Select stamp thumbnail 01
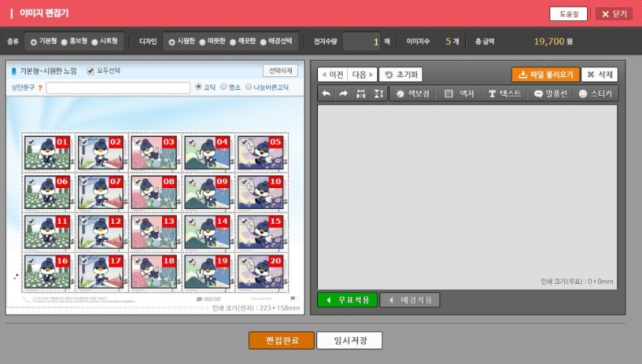 pyautogui.click(x=47, y=153)
